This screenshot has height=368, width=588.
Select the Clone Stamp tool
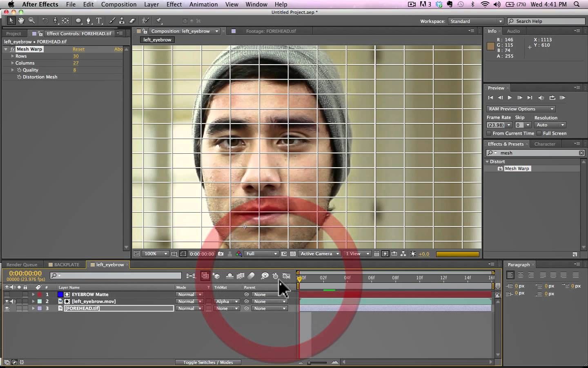[122, 20]
